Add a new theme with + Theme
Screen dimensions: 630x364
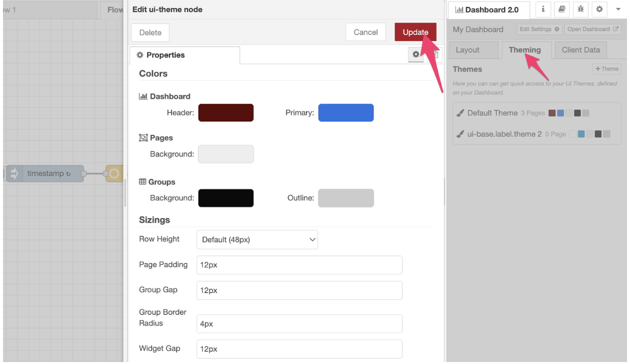[606, 69]
